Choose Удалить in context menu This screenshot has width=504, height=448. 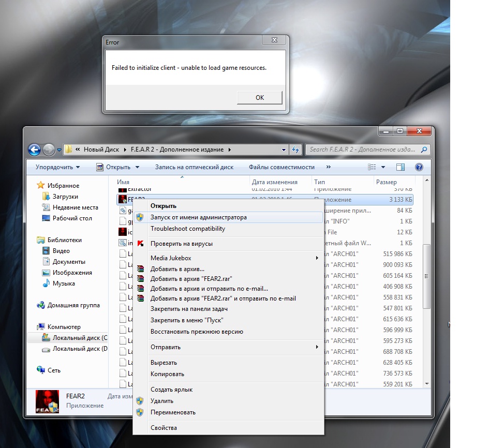(229, 401)
